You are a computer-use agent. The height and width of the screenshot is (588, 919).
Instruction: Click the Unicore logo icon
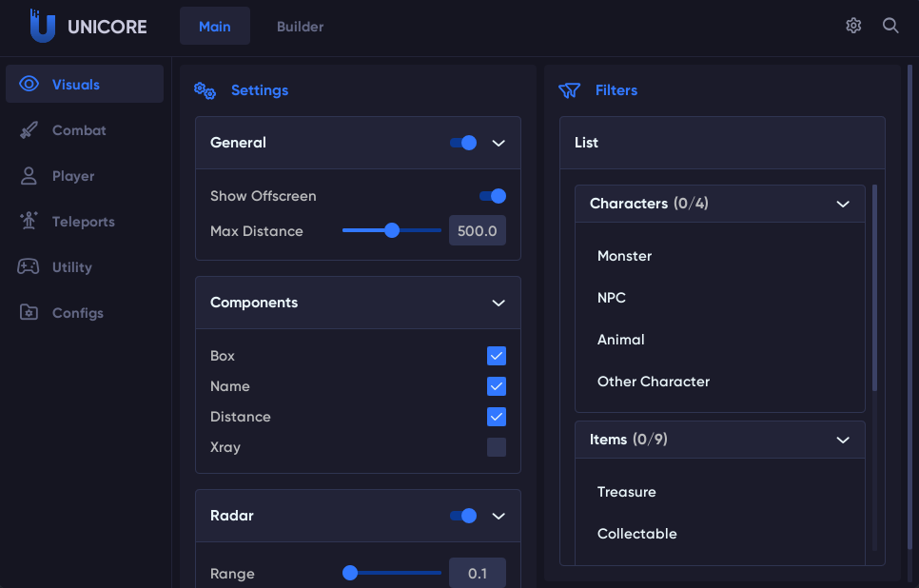(x=42, y=27)
